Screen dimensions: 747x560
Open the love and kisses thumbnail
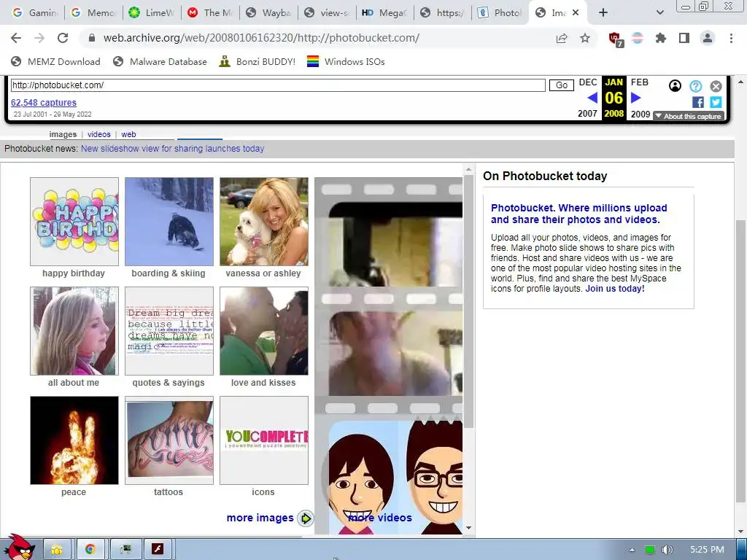click(x=264, y=331)
